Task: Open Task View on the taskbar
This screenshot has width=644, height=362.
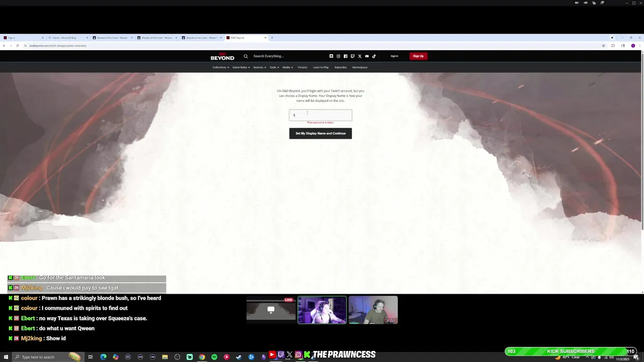Action: [91, 357]
